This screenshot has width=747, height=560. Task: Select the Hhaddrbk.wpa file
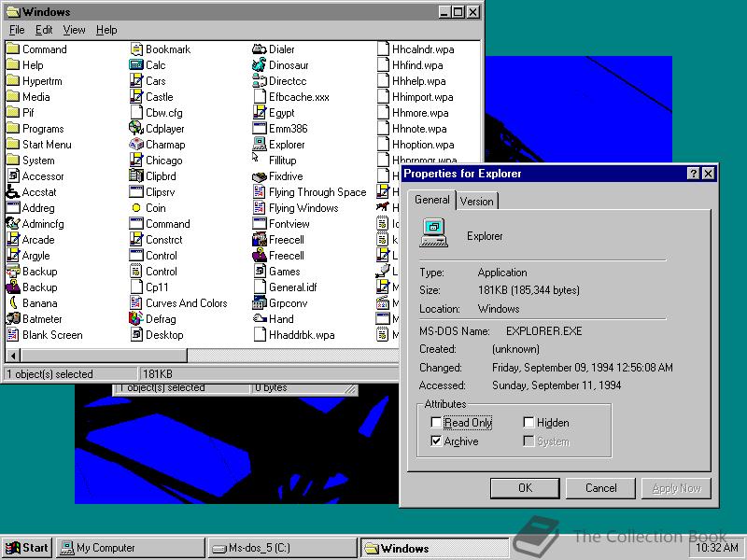[x=294, y=335]
